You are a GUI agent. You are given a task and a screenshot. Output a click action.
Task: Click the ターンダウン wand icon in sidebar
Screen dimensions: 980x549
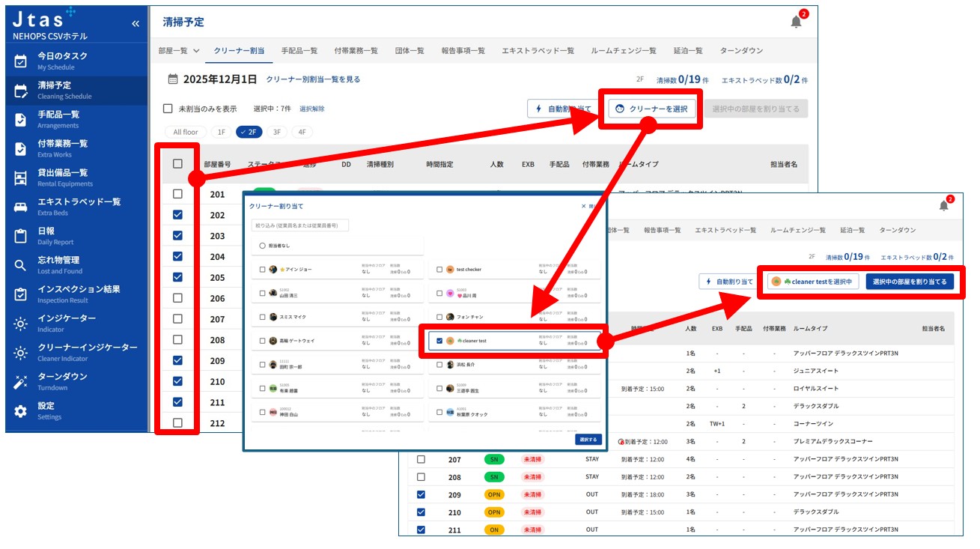click(x=21, y=382)
